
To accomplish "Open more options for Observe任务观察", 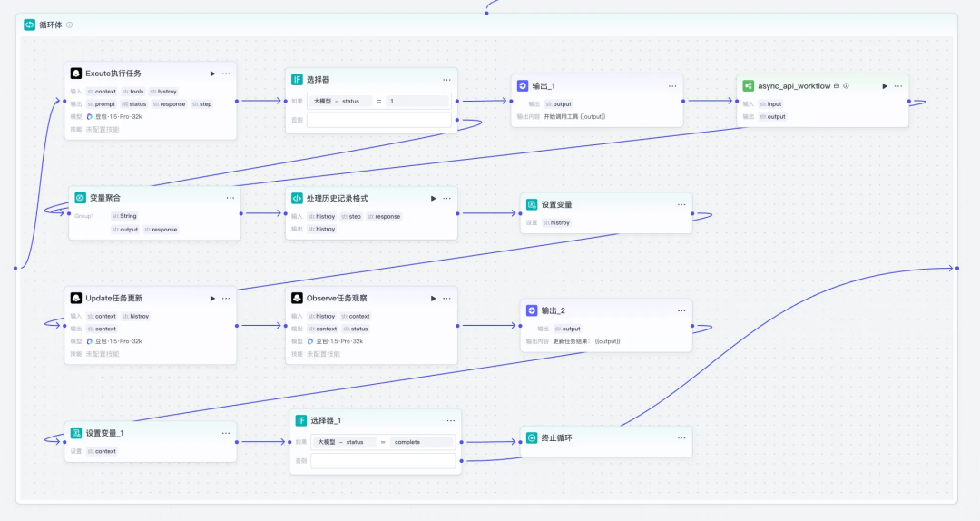I will tap(446, 299).
